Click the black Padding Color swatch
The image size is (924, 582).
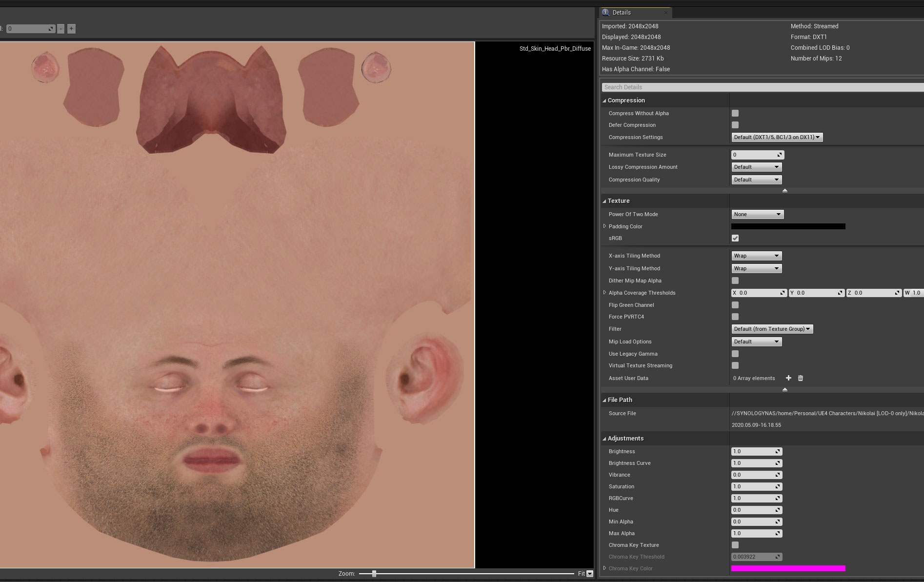coord(788,226)
